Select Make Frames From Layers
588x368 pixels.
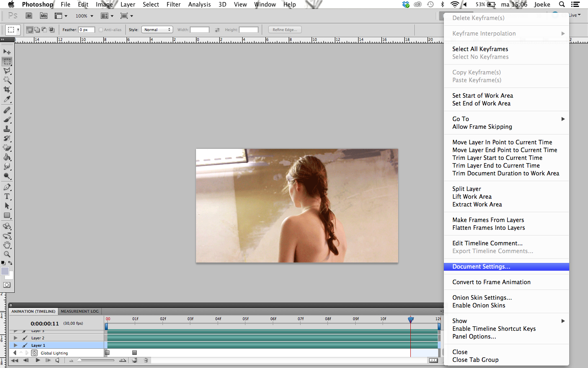pos(506,220)
